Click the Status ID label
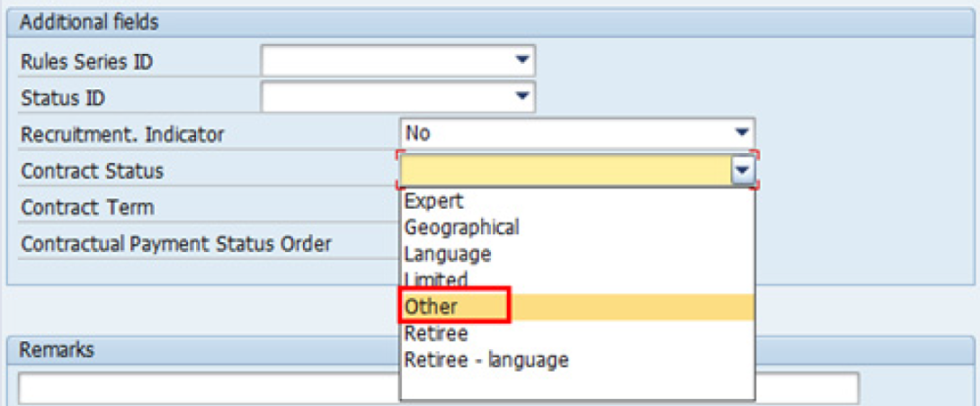Image resolution: width=980 pixels, height=406 pixels. pos(63,98)
